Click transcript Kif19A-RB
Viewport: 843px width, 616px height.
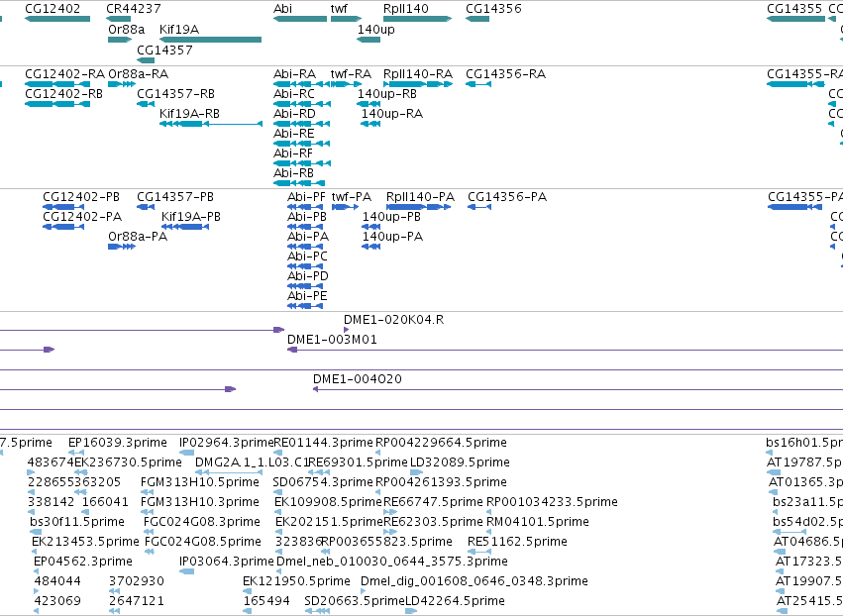point(211,124)
